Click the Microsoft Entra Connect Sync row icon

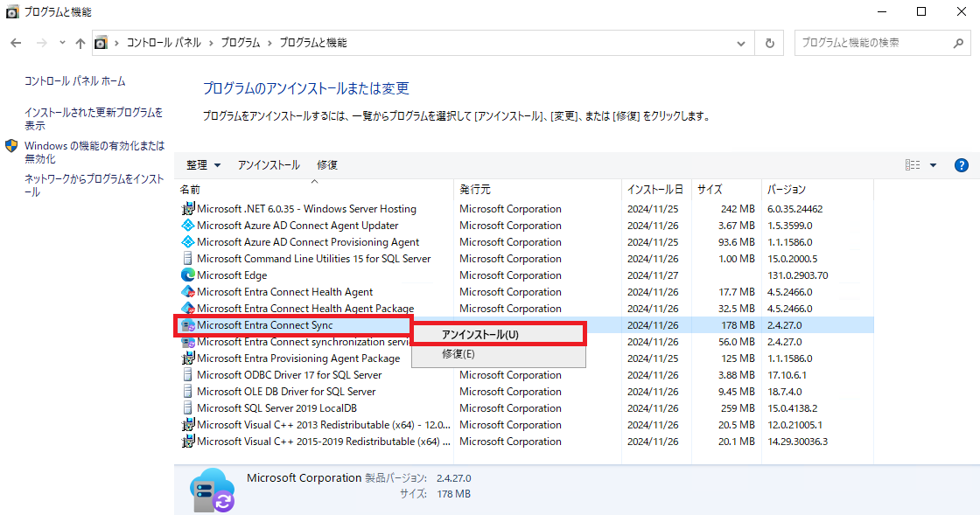click(187, 325)
